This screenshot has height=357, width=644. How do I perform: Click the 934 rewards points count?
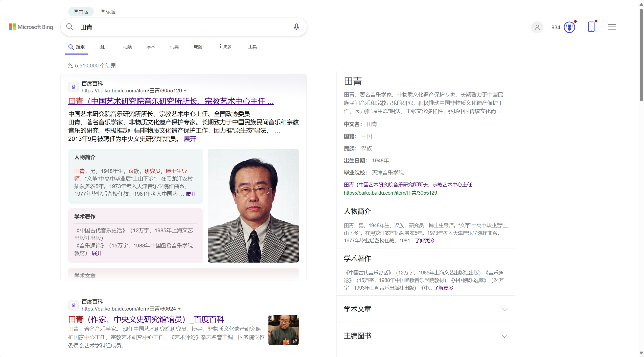[556, 27]
